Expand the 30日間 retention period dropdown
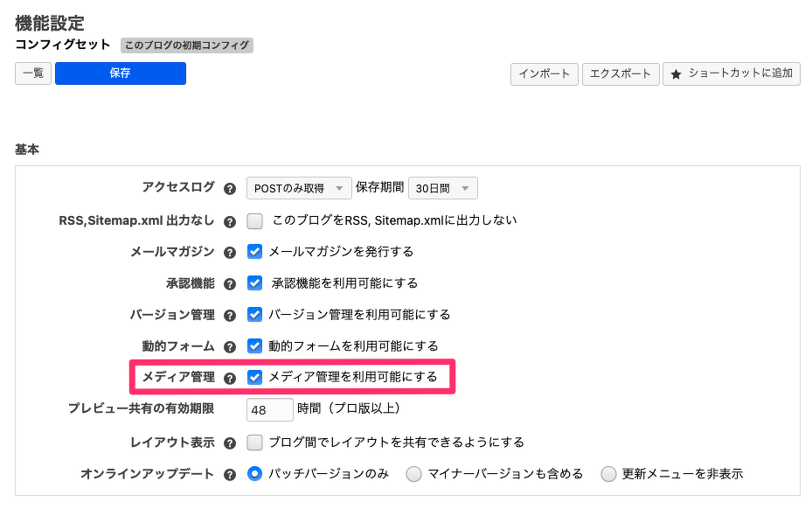 pos(442,188)
